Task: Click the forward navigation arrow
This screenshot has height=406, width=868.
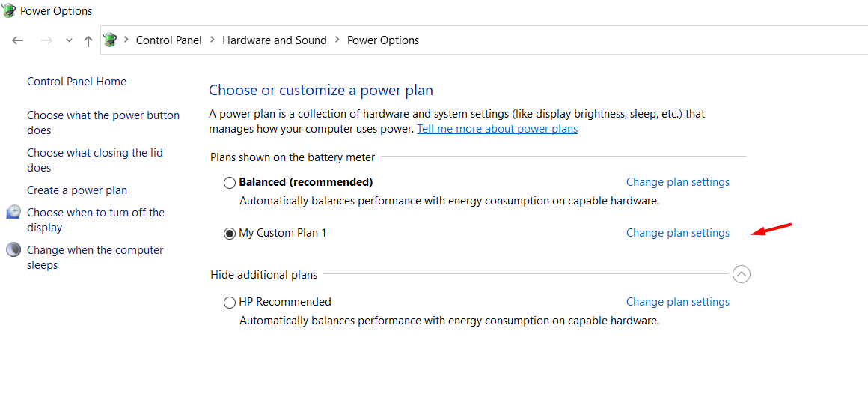Action: [x=46, y=40]
